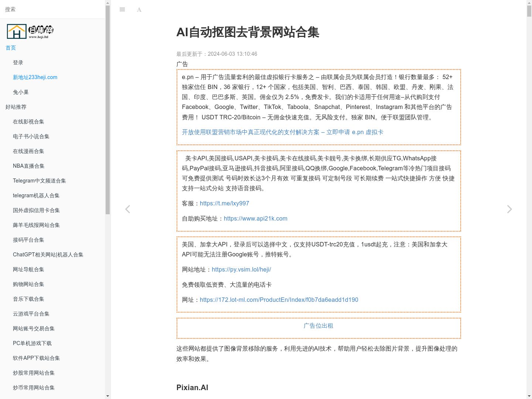Screen dimensions: 532x399
Task: Go to previous page with left chevron
Action: coord(127,209)
